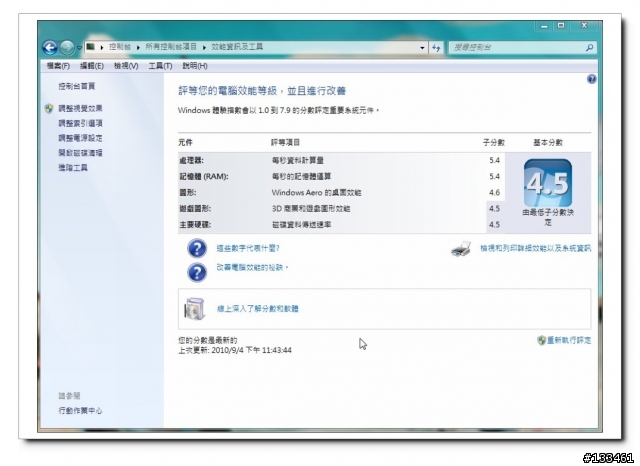The image size is (640, 466).
Task: Click the 4.5 base score badge
Action: click(x=548, y=183)
